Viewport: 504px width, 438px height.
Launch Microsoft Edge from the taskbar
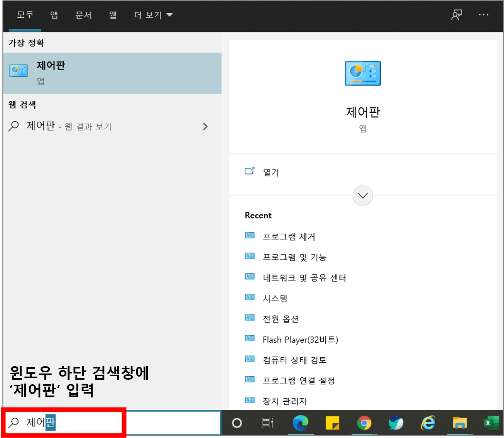301,423
